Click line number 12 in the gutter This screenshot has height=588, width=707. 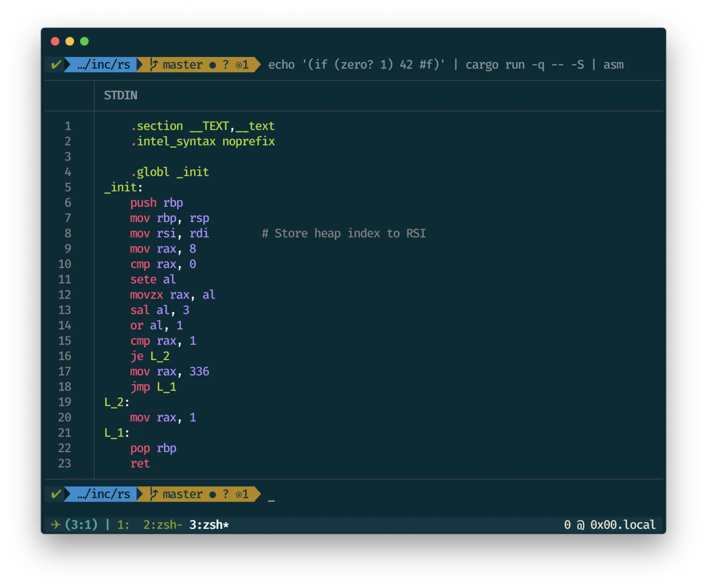click(65, 295)
